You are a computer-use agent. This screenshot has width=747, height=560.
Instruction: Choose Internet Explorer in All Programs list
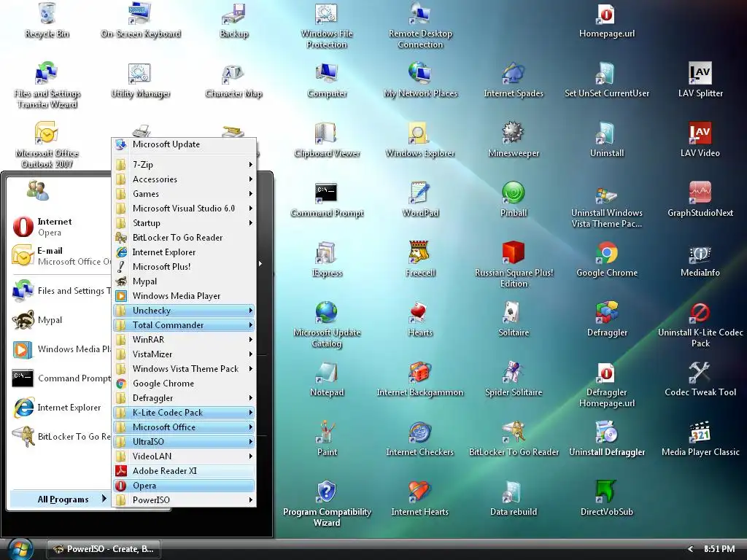184,252
